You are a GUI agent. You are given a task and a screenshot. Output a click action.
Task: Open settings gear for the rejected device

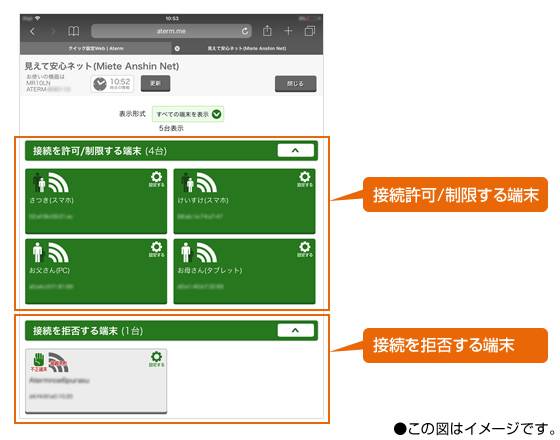pos(156,359)
